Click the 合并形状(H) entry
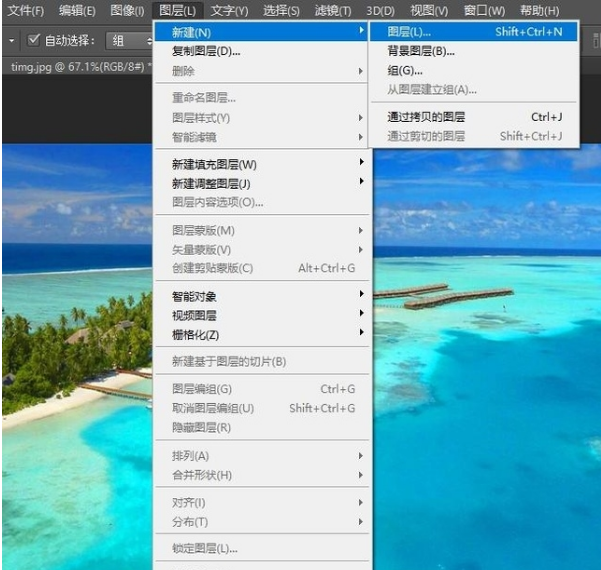Screen dimensions: 601x570 261,475
